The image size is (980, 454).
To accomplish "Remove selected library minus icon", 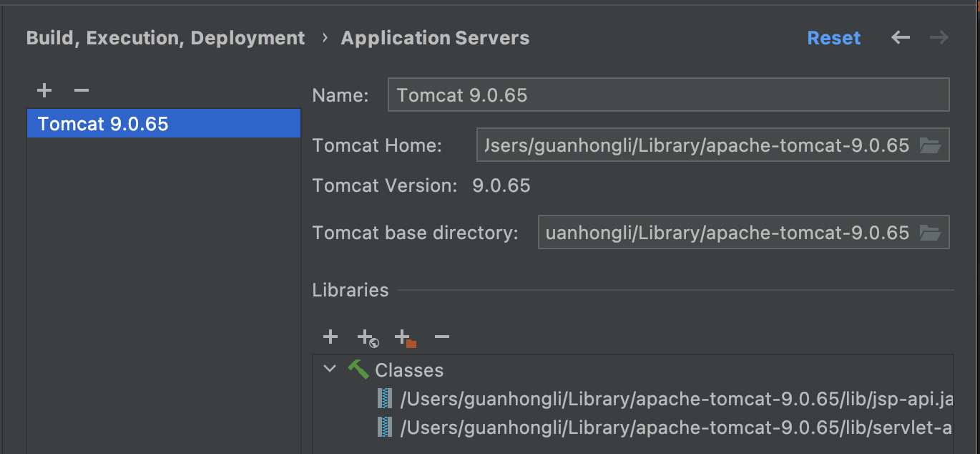I will [x=442, y=337].
